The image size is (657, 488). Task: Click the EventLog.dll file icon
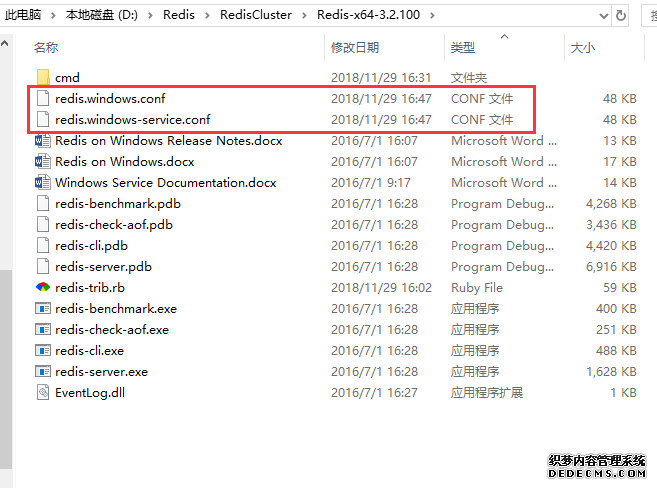[42, 392]
